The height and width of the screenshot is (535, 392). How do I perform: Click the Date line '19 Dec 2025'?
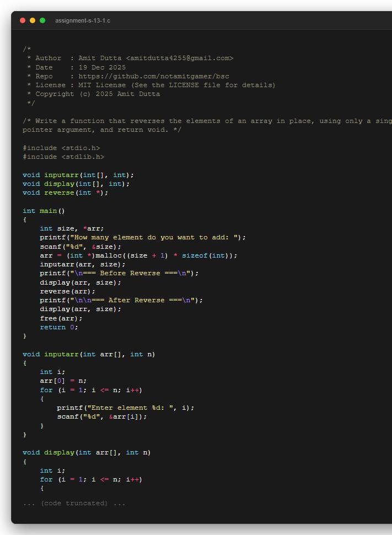[77, 67]
